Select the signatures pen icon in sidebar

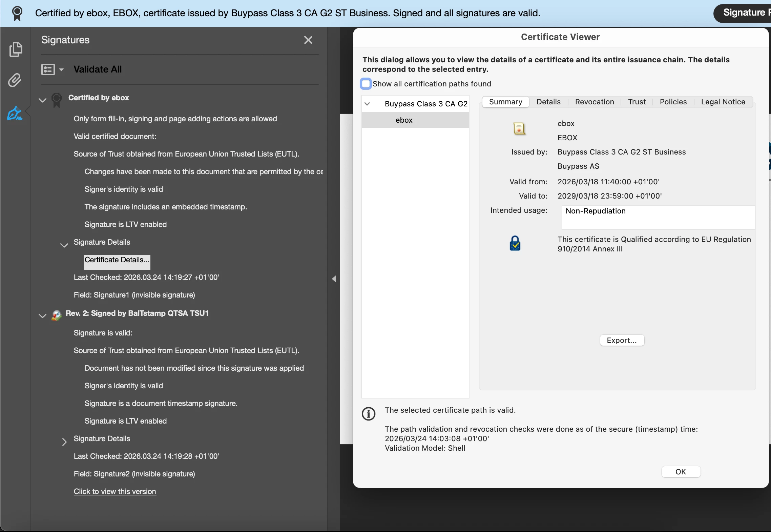pos(15,114)
